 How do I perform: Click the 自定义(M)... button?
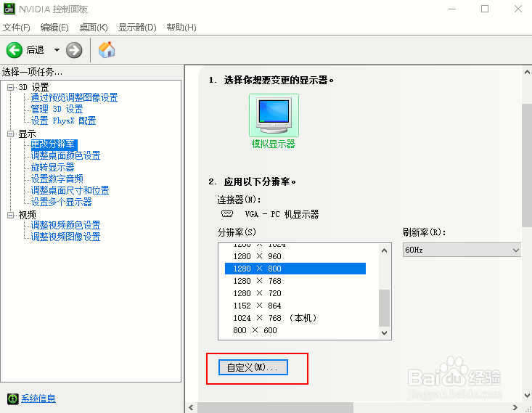click(253, 367)
